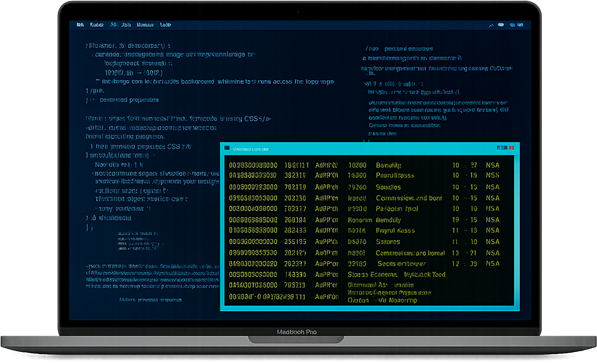Select "NSS" in the terminal table's second row
This screenshot has width=597, height=363.
pos(492,175)
